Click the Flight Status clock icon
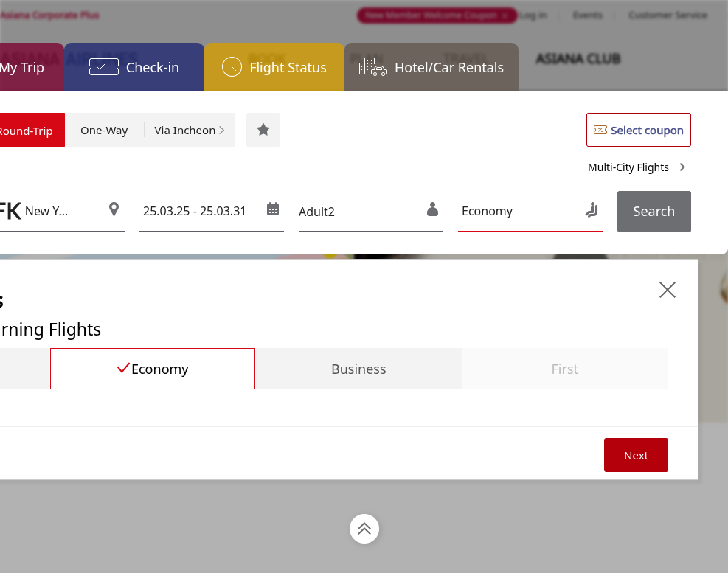 tap(232, 67)
